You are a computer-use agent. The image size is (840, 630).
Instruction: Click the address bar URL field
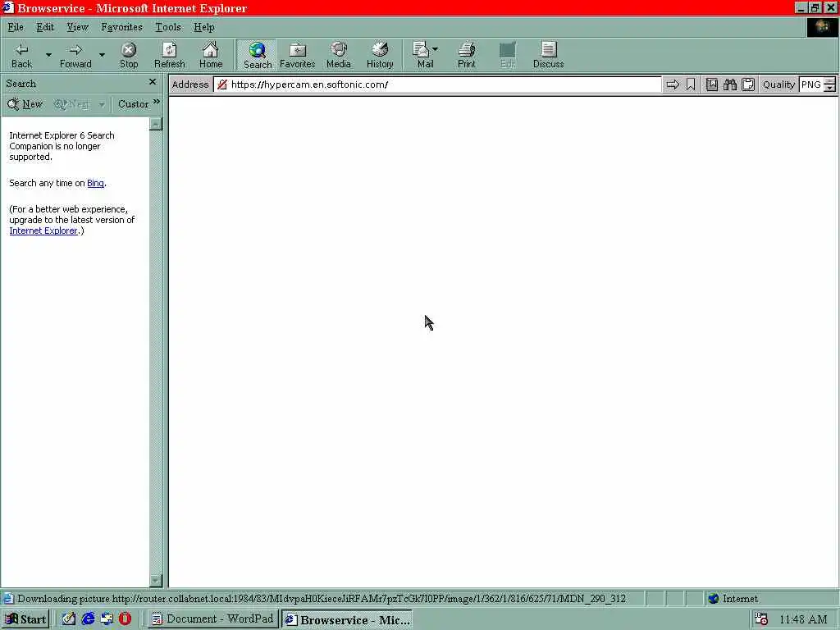(x=437, y=84)
